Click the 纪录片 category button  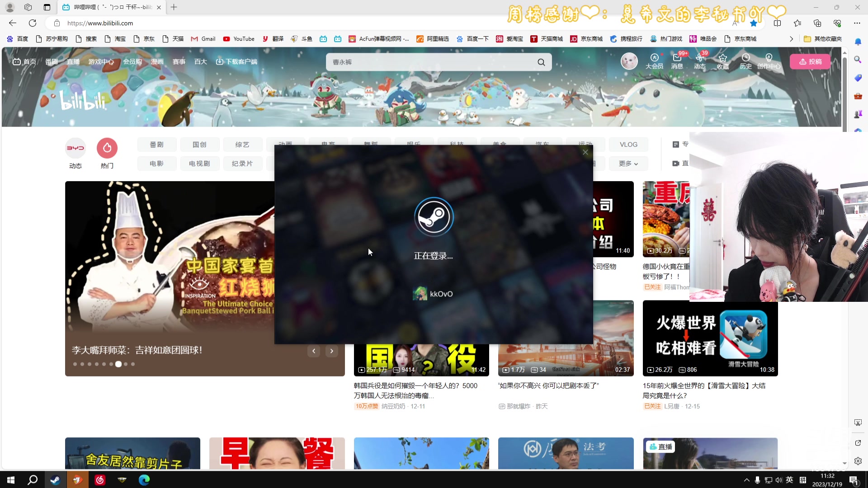click(x=242, y=164)
